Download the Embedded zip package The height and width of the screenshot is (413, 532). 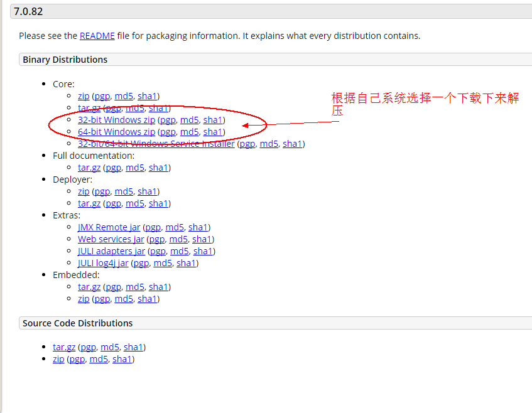point(84,299)
